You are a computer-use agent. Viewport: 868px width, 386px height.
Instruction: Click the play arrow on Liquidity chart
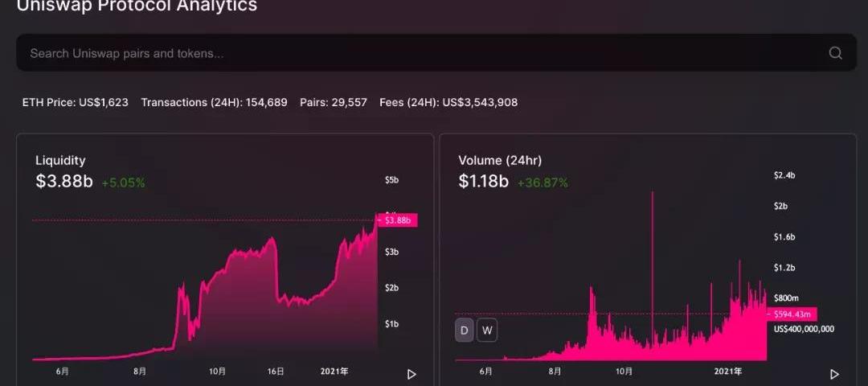tap(411, 375)
